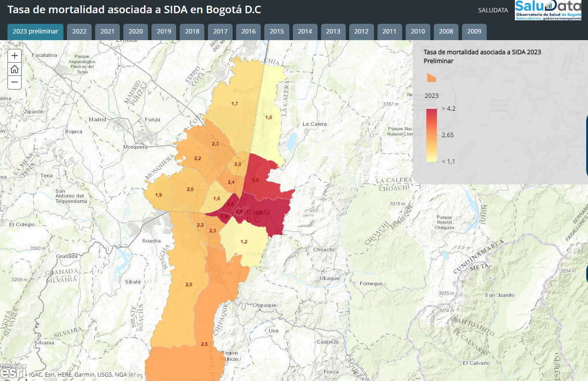This screenshot has height=381, width=588.
Task: Switch to the 2013 tab
Action: pyautogui.click(x=333, y=32)
